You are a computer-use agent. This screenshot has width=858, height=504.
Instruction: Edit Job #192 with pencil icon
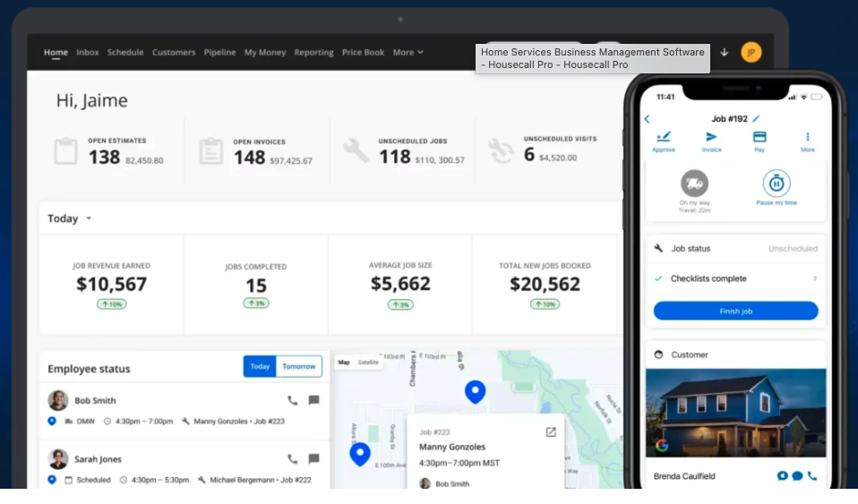point(756,119)
